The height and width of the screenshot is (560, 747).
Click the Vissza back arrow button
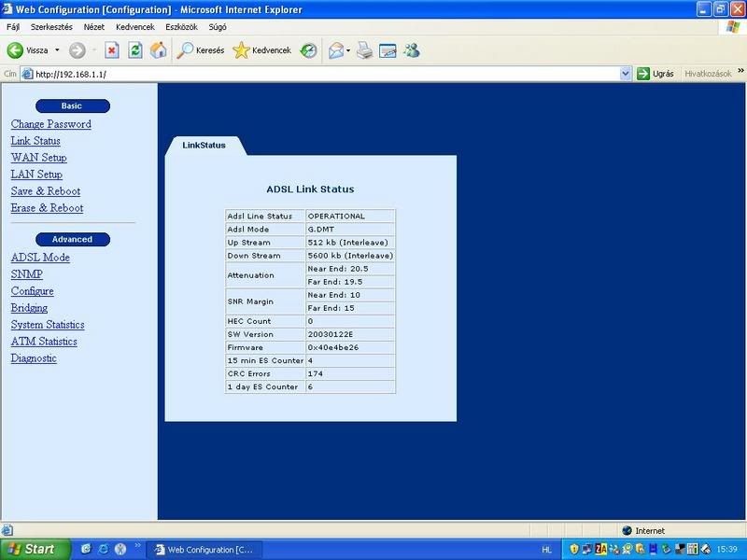pyautogui.click(x=28, y=50)
